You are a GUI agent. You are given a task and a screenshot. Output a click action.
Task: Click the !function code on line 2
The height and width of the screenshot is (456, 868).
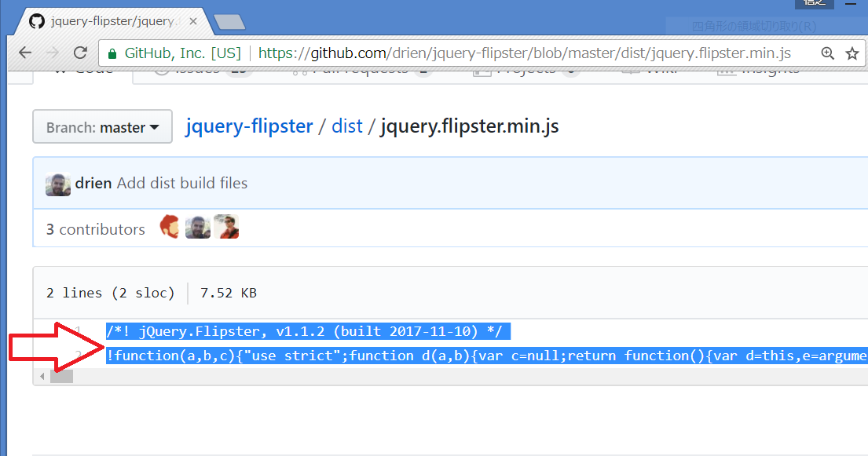[486, 356]
